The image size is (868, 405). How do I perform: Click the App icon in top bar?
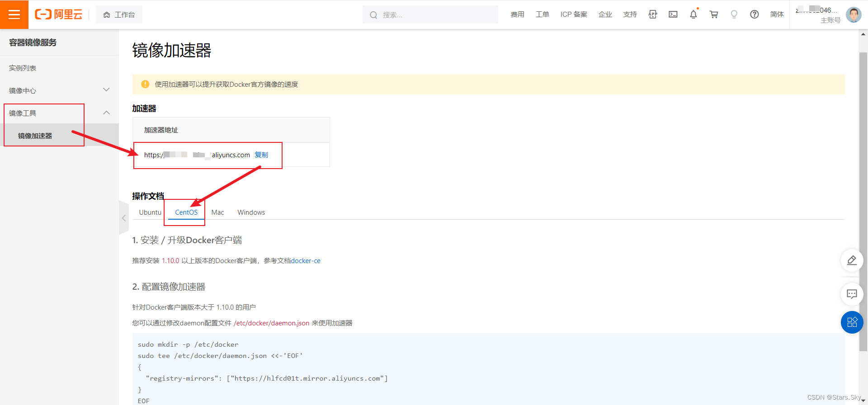click(652, 14)
